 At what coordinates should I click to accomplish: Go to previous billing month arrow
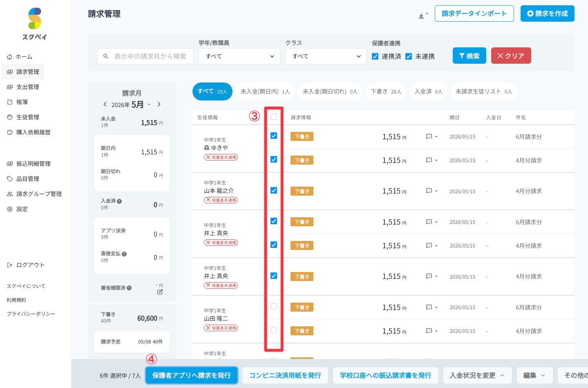tap(105, 104)
